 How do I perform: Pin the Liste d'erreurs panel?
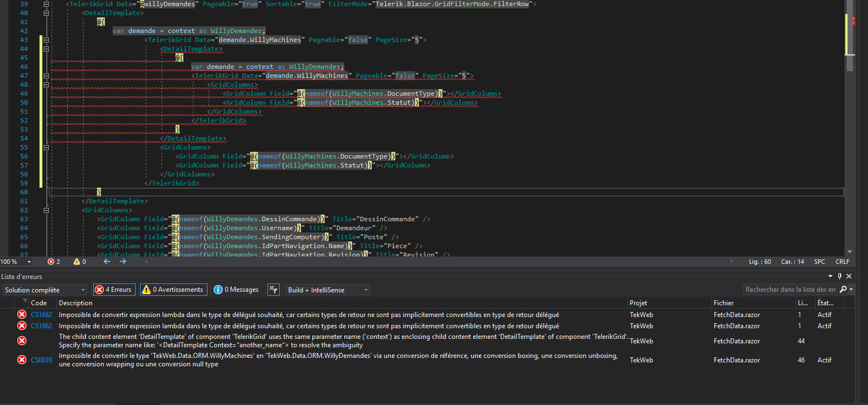click(839, 276)
